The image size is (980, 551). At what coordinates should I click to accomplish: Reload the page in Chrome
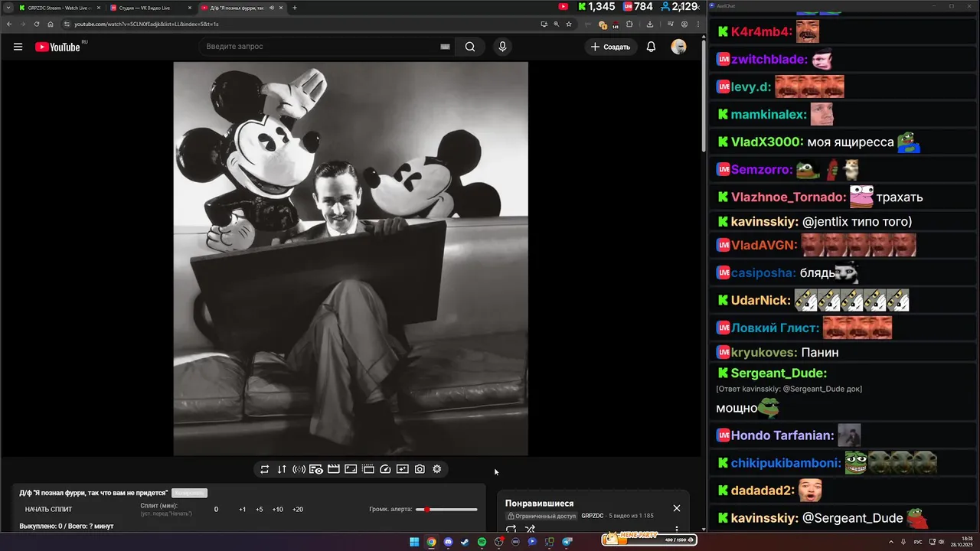coord(36,24)
